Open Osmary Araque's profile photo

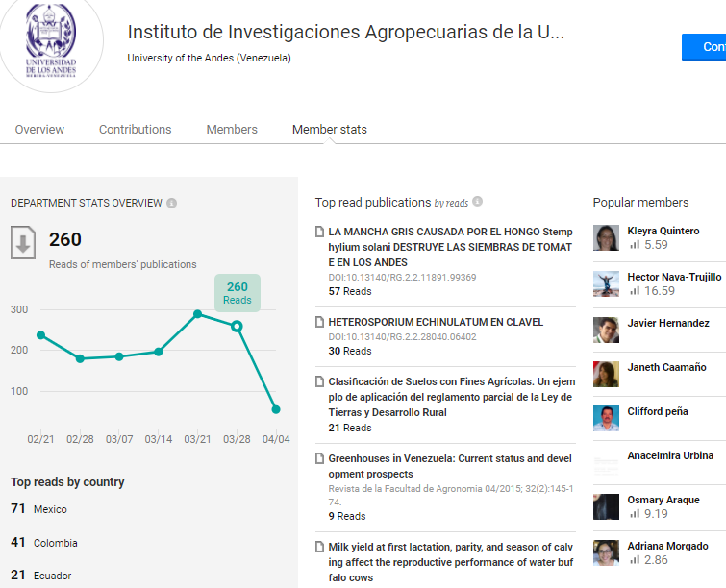(x=606, y=506)
